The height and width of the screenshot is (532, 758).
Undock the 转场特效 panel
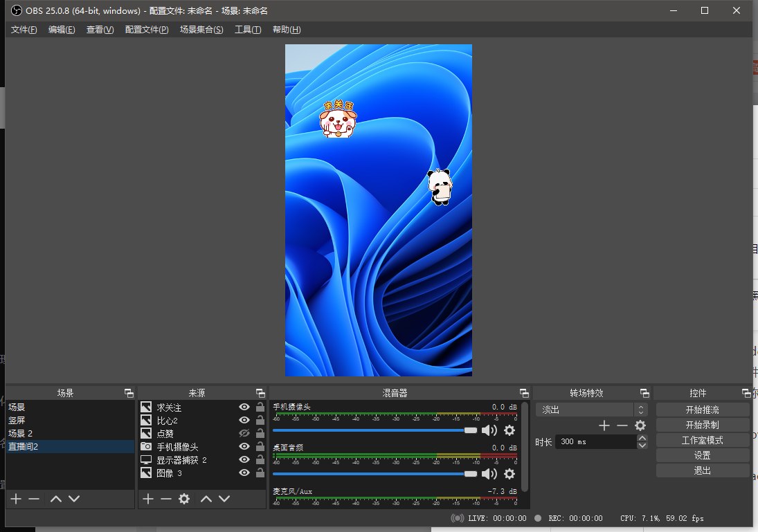click(x=644, y=393)
